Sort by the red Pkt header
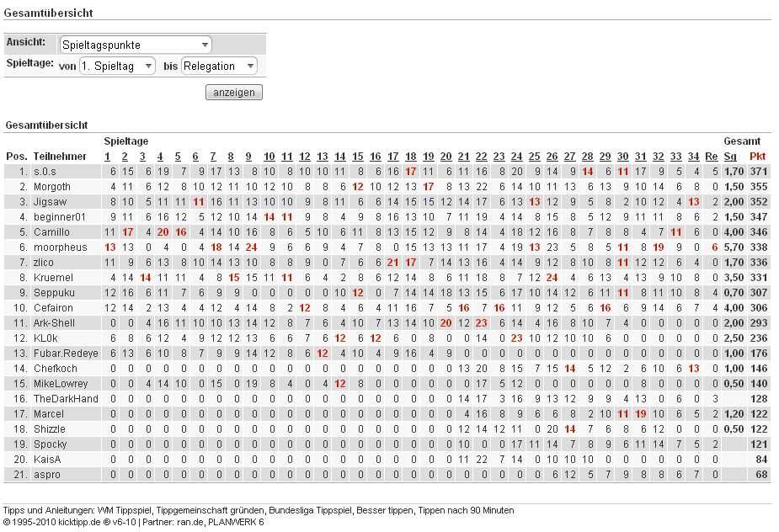This screenshot has width=779, height=532. tap(758, 157)
